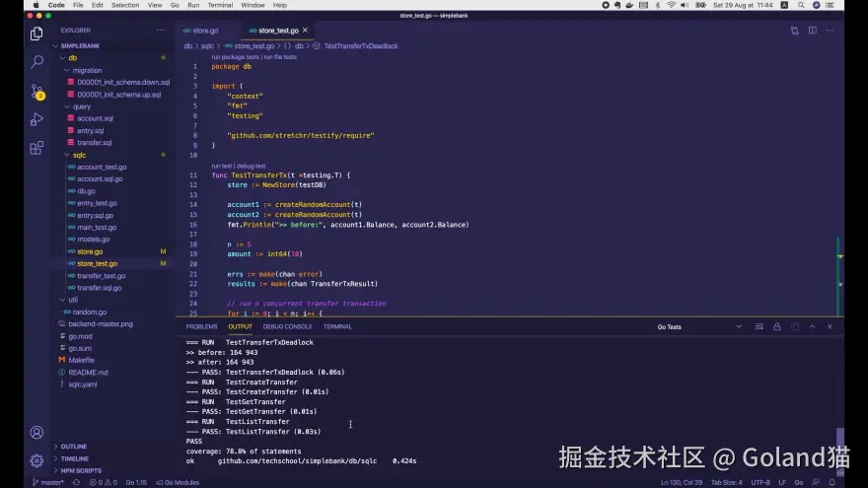Switch to the DEBUG CONSOLE tab
868x488 pixels.
coord(287,327)
